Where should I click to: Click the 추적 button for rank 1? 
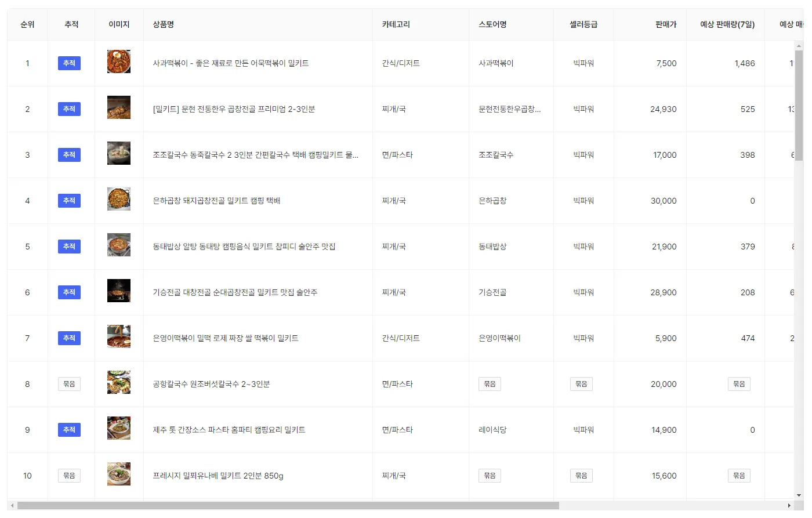point(69,63)
